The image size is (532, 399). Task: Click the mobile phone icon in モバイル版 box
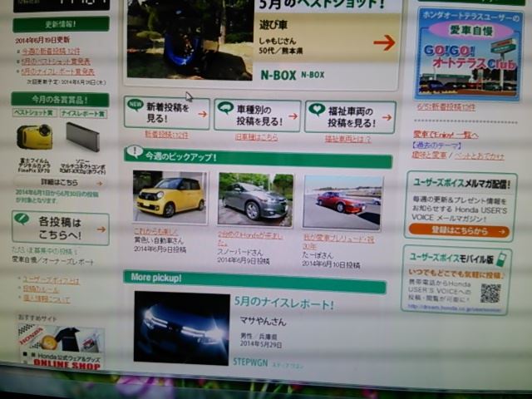pos(501,259)
